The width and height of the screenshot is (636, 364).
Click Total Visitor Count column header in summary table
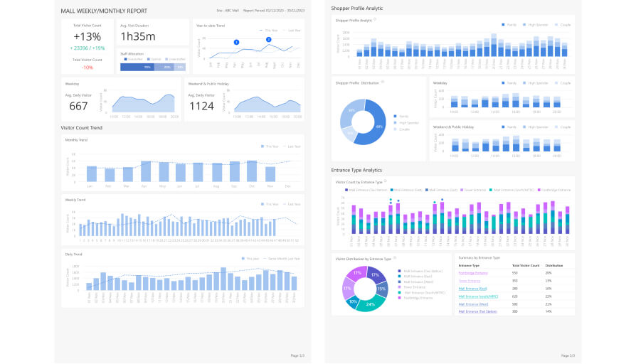click(525, 265)
